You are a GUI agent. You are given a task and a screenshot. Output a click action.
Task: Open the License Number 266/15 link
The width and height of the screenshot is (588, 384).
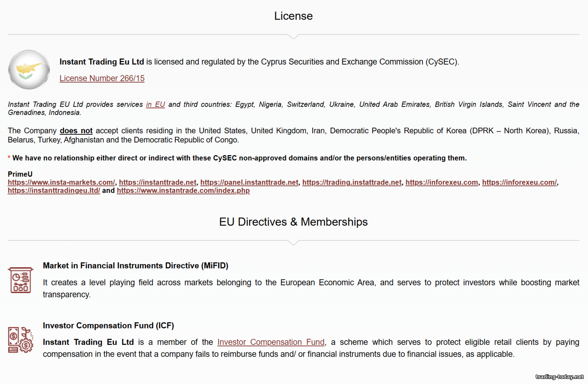(102, 78)
